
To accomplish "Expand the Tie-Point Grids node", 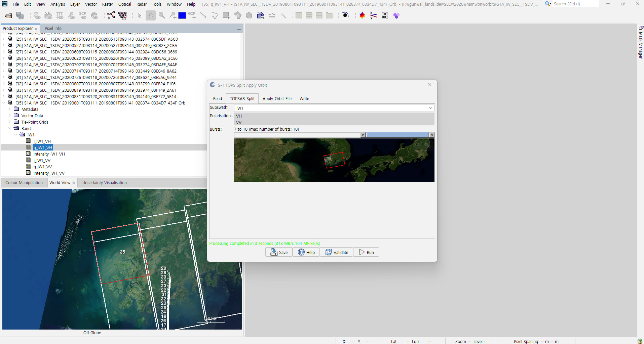I will pos(10,122).
